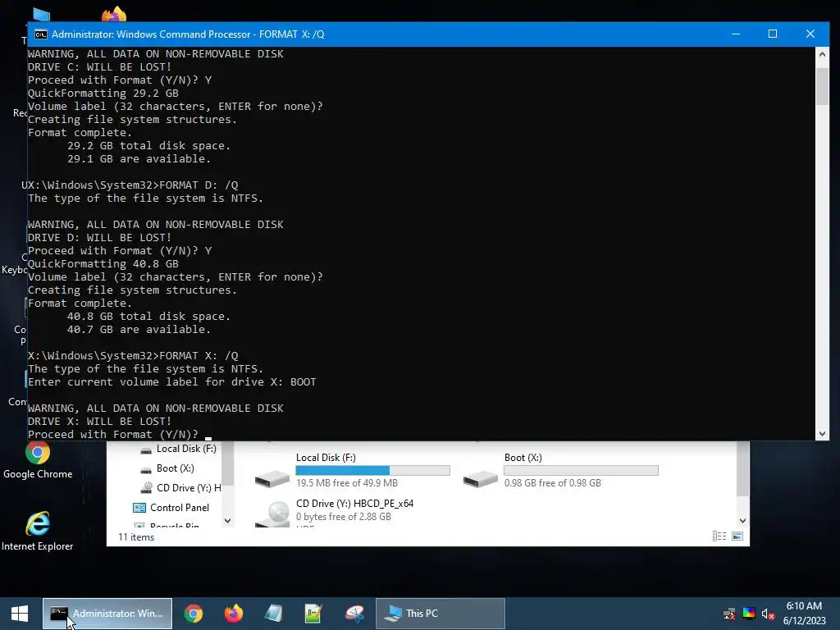Open the Windows Start menu
The width and height of the screenshot is (840, 630).
pos(20,614)
